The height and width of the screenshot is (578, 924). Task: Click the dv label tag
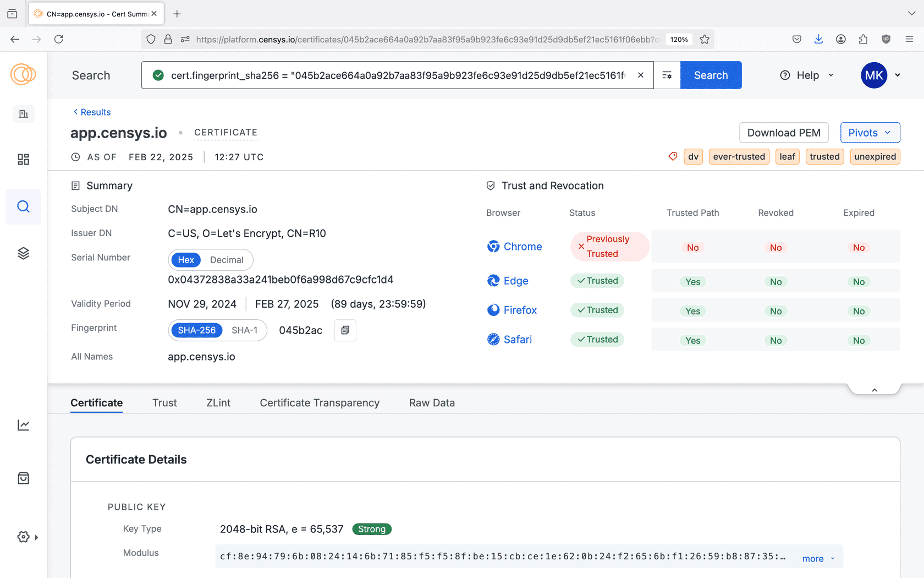[693, 157]
